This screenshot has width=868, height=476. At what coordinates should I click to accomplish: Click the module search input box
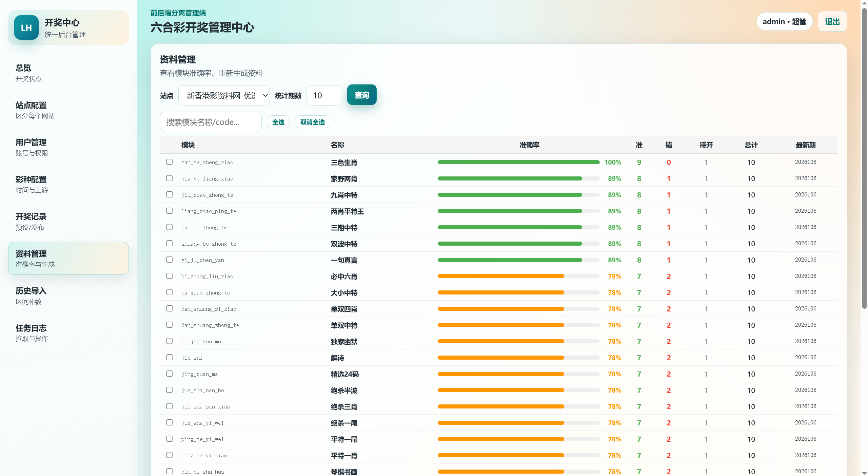[211, 122]
